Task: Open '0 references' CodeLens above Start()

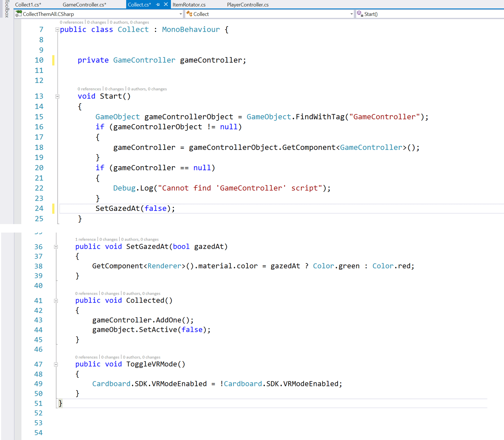Action: [x=89, y=89]
